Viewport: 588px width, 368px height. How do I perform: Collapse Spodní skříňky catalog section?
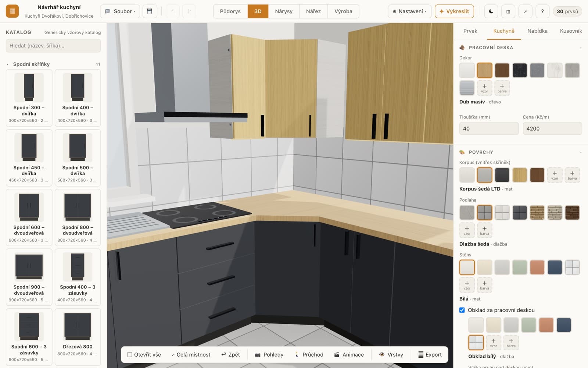(x=53, y=64)
